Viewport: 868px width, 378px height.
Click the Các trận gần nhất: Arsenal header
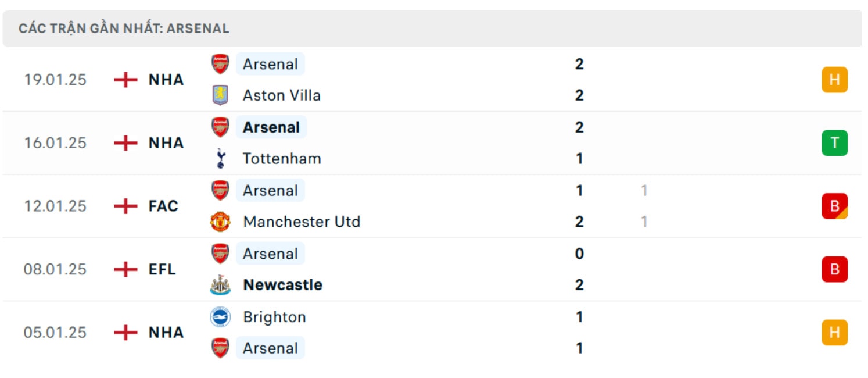point(124,28)
